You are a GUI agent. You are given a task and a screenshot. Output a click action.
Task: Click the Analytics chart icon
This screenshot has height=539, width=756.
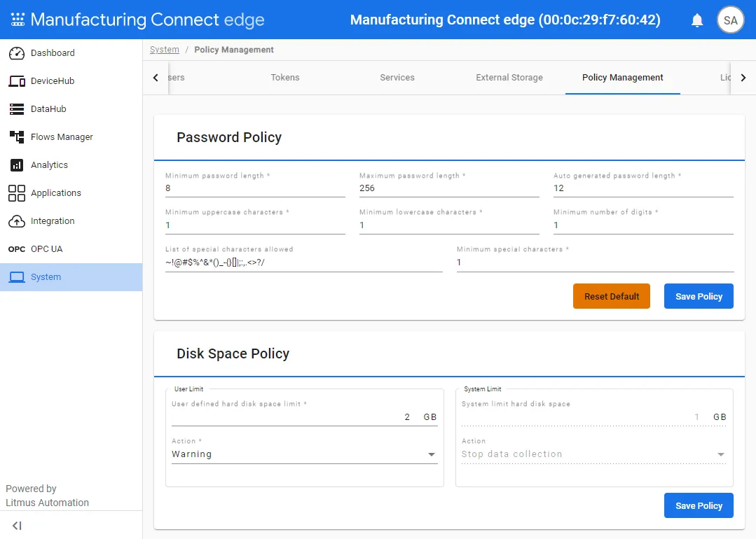click(x=17, y=164)
